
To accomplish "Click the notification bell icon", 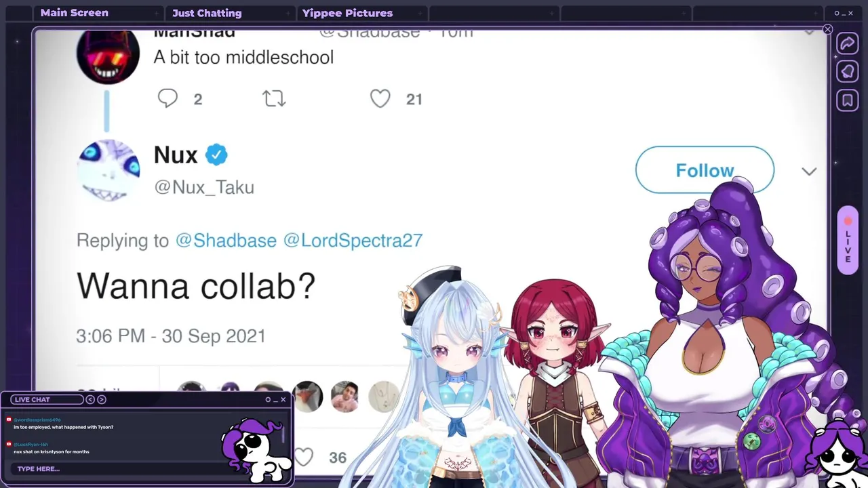I will (x=848, y=72).
